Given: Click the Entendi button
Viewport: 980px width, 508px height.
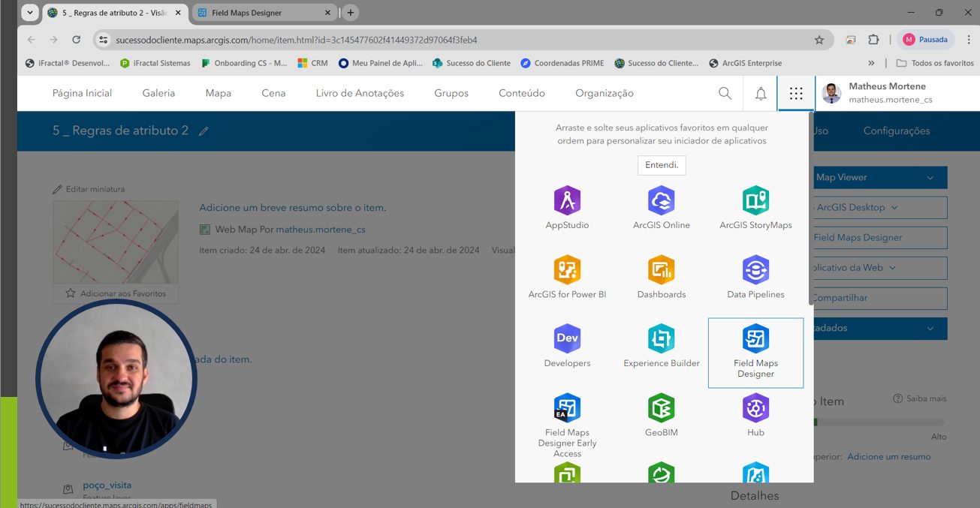Looking at the screenshot, I should pos(661,165).
